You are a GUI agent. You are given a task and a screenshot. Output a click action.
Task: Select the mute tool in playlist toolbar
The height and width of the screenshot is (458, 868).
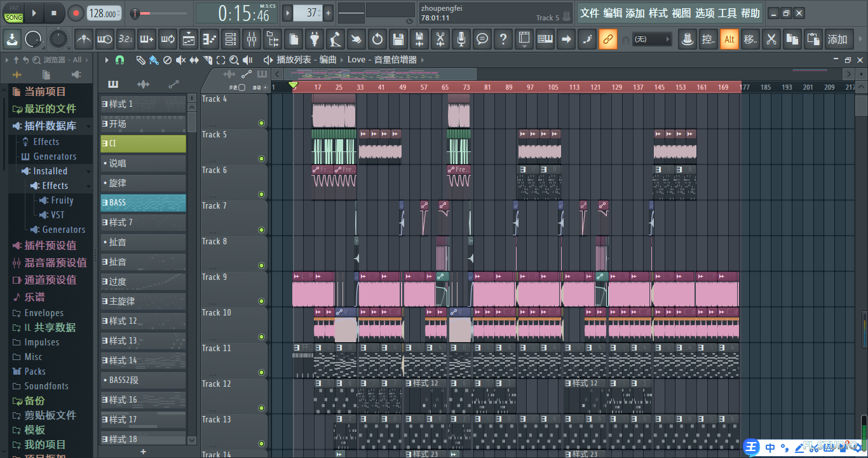[x=180, y=60]
